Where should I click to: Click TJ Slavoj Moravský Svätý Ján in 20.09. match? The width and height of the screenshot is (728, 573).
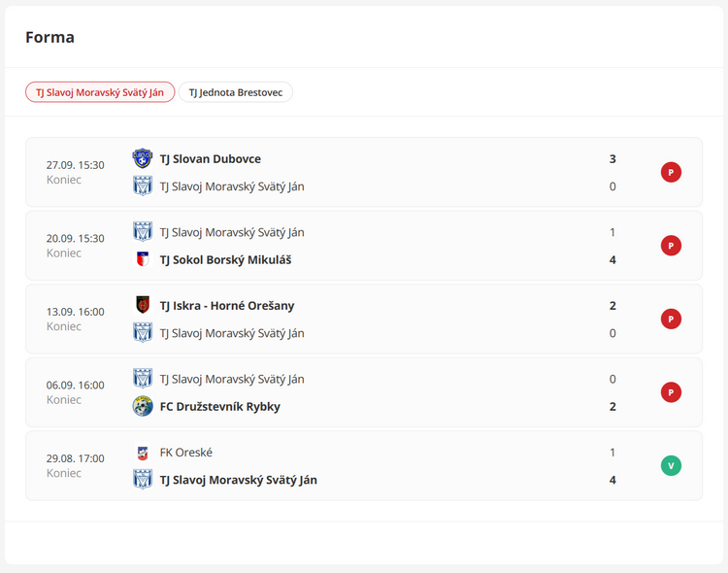click(x=232, y=232)
